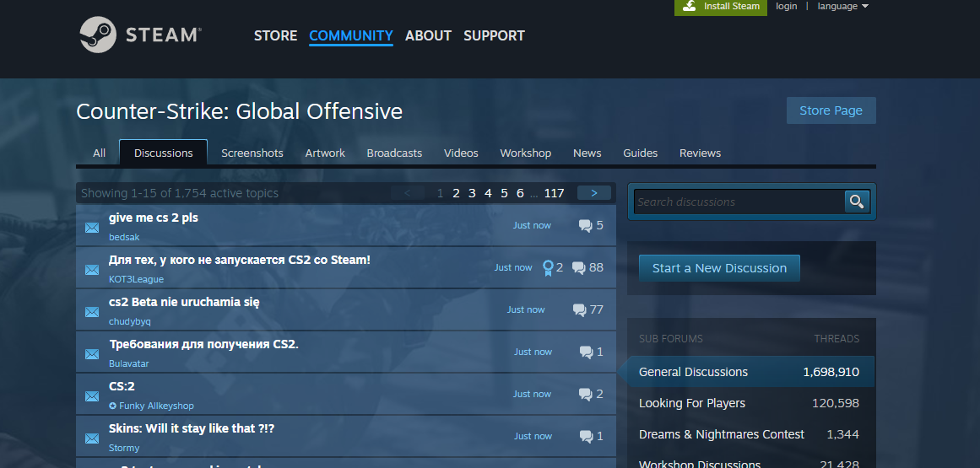Open the Videos tab
980x468 pixels.
(461, 153)
